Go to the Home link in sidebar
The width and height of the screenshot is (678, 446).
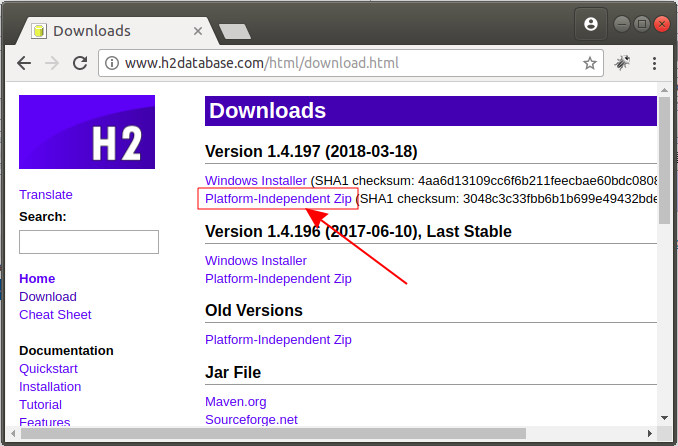[x=37, y=279]
